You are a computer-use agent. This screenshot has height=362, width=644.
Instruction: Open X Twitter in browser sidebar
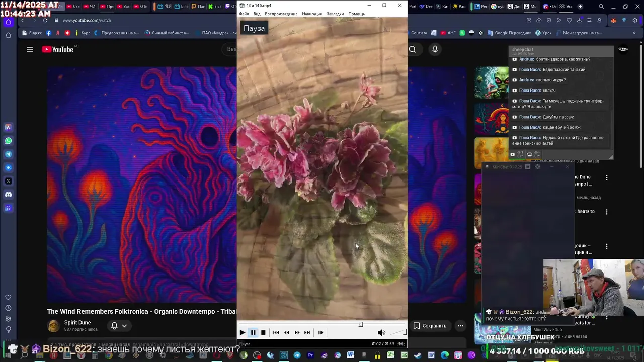[x=8, y=181]
